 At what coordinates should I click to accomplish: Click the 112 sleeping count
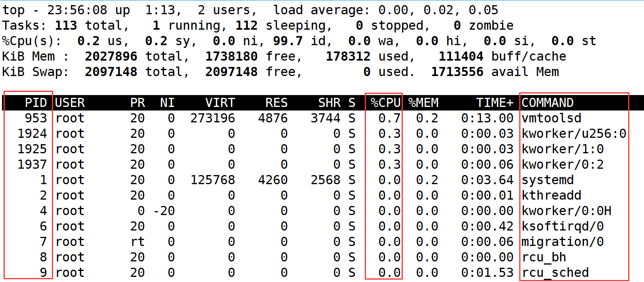pos(246,26)
